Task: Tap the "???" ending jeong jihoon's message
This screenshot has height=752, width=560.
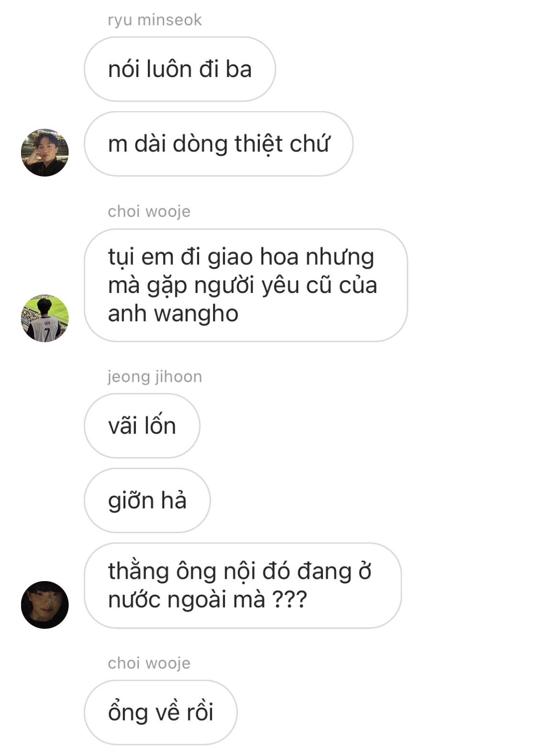Action: click(289, 600)
